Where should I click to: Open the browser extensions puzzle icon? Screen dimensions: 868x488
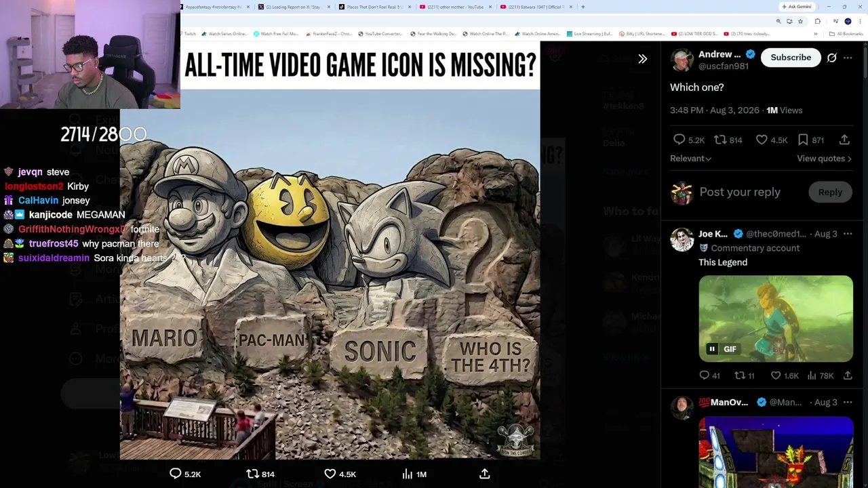point(817,22)
